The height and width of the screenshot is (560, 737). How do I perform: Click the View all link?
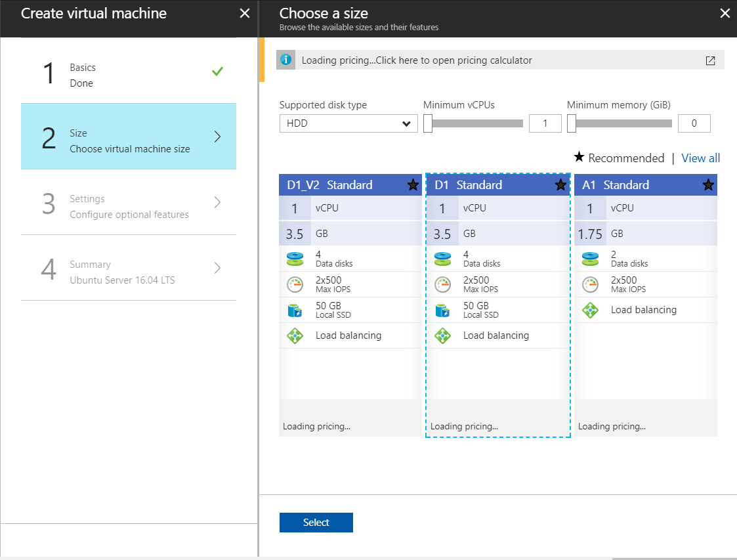[700, 158]
